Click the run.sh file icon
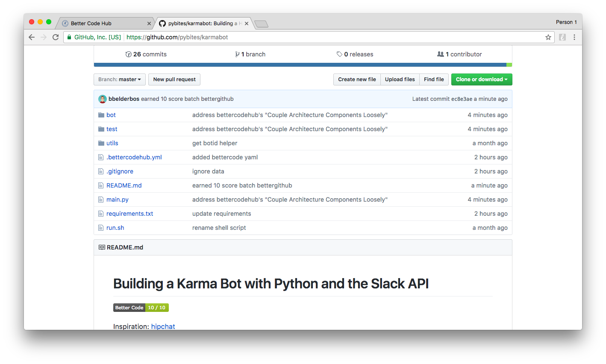 101,228
